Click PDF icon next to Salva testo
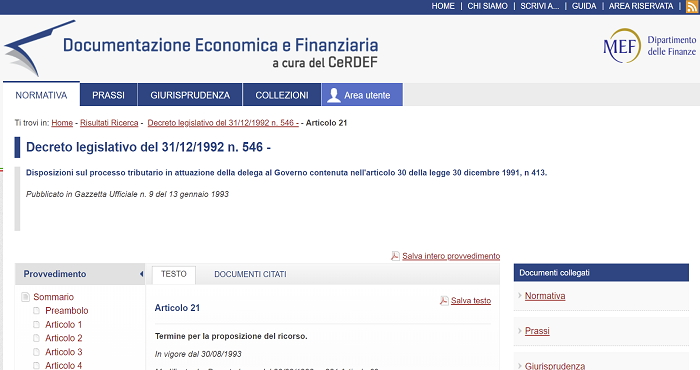700x370 pixels. (x=444, y=300)
